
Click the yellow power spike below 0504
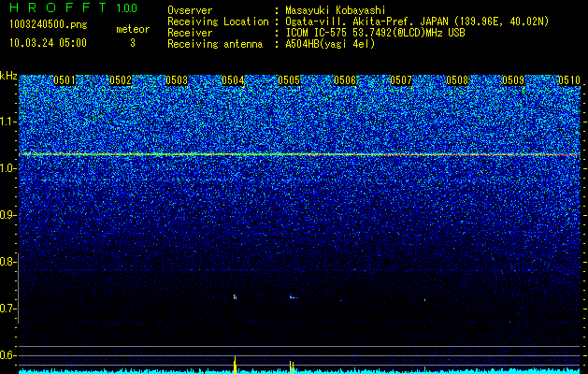[235, 365]
